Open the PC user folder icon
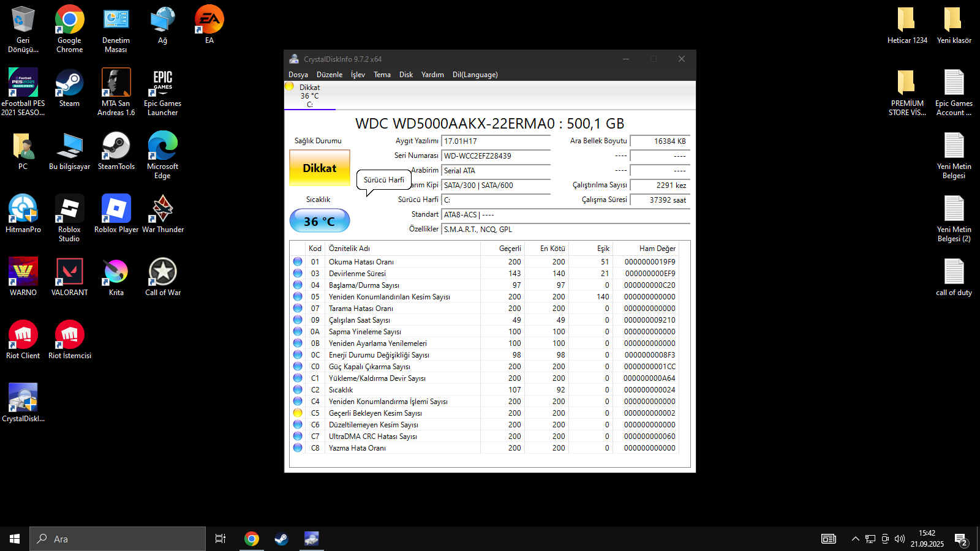 [23, 151]
